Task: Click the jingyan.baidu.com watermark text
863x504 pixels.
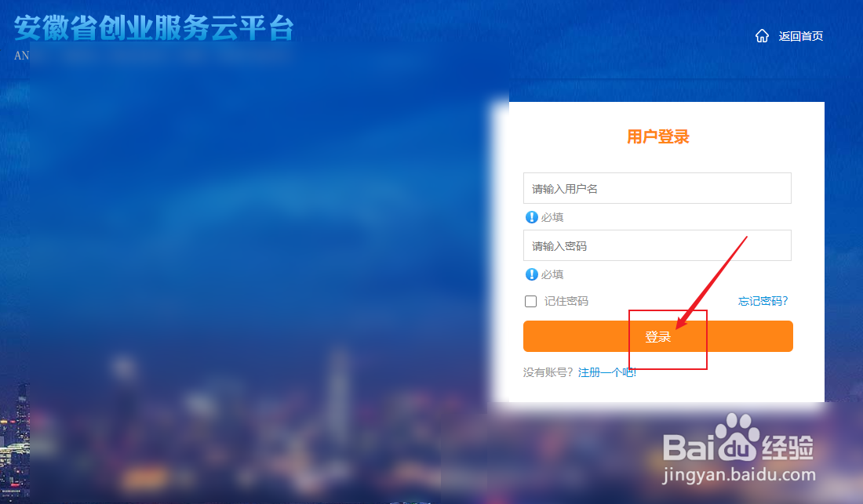Action: click(x=739, y=474)
